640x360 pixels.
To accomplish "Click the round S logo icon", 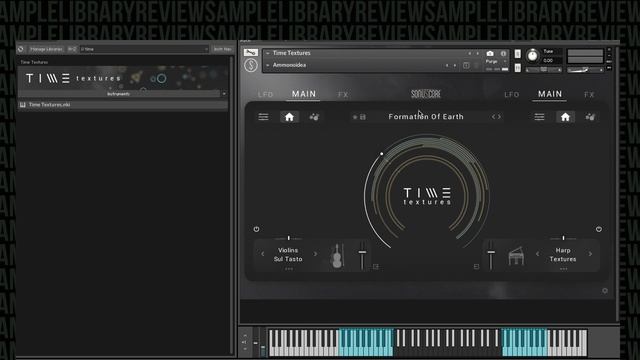I will [x=251, y=65].
